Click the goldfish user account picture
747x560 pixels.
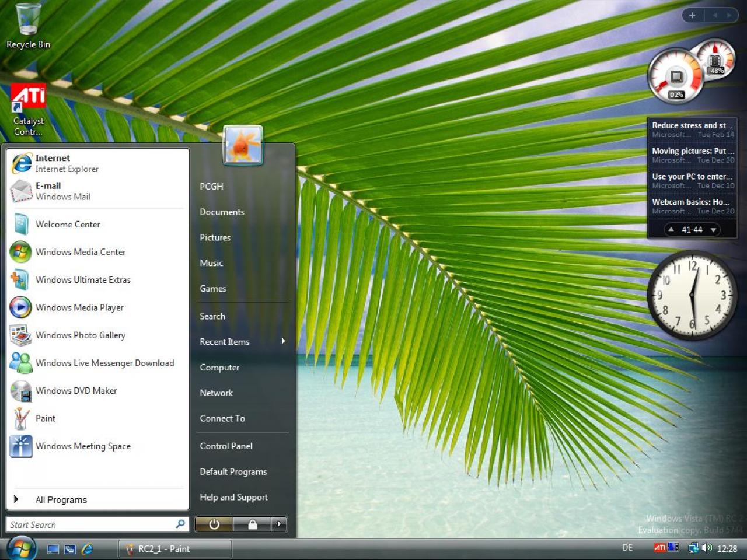click(243, 145)
